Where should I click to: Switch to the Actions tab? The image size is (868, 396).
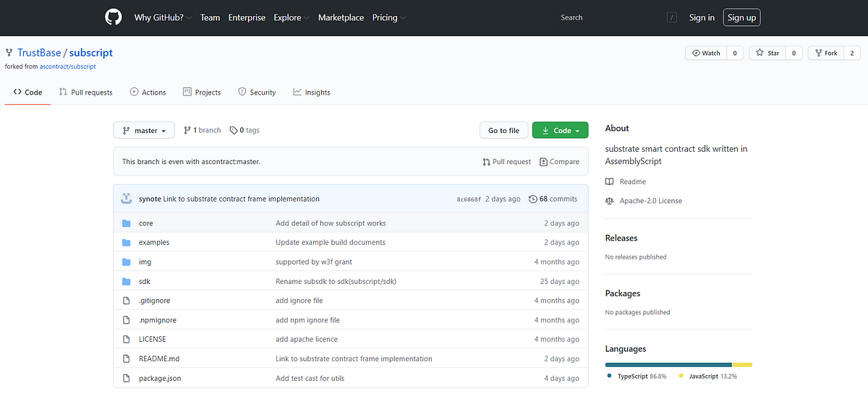point(148,92)
